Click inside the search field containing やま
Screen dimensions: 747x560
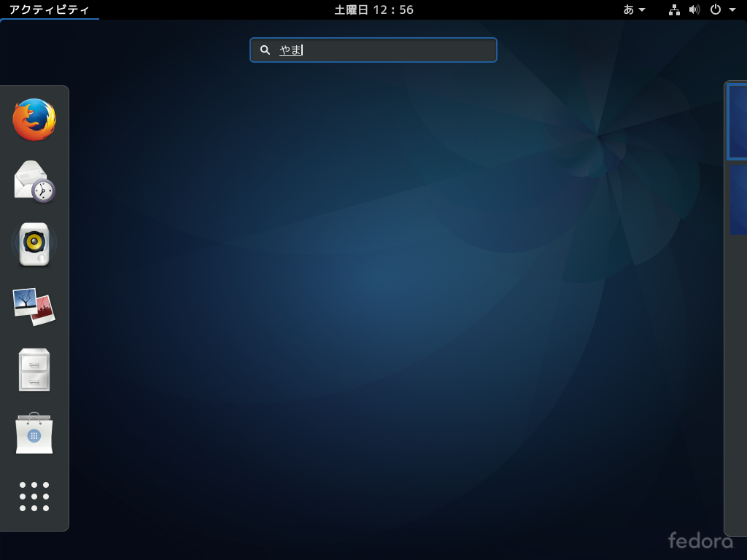click(373, 50)
